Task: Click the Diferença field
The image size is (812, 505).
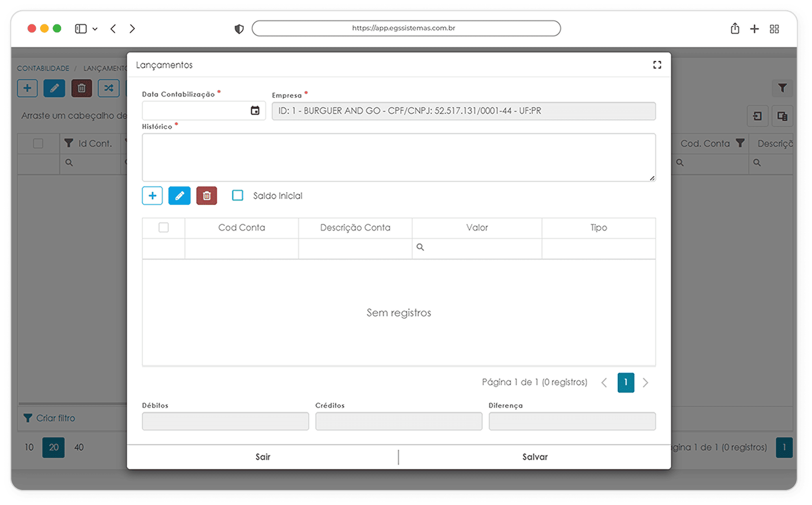Action: (x=572, y=421)
